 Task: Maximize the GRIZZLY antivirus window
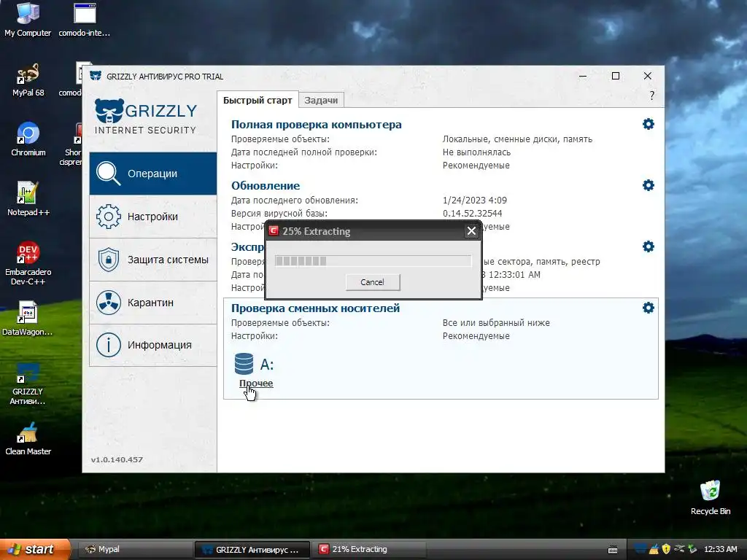(616, 76)
